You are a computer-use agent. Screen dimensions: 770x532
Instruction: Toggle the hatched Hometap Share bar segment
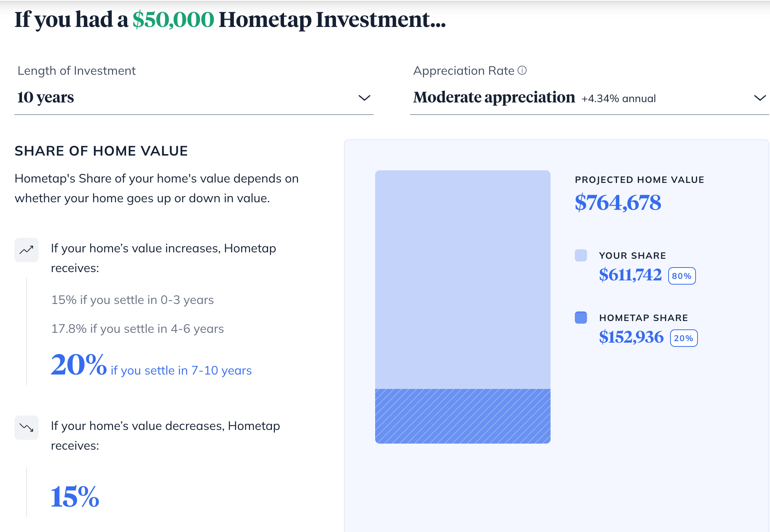pyautogui.click(x=462, y=415)
